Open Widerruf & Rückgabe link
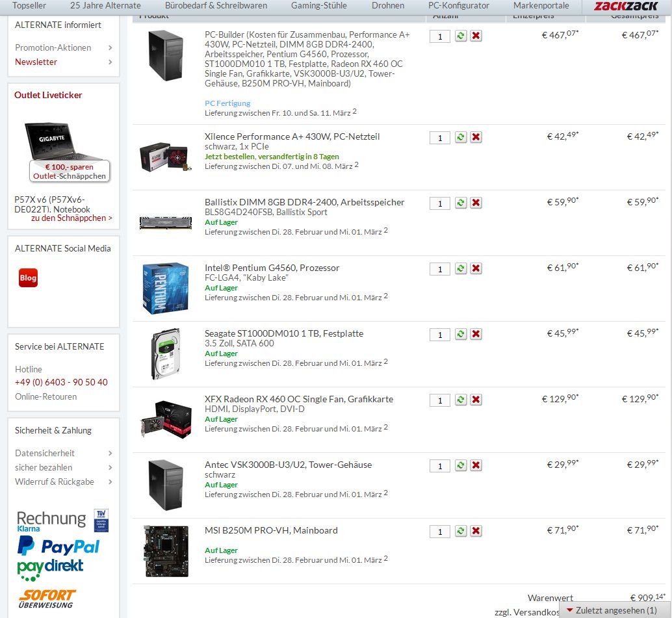The width and height of the screenshot is (672, 618). [55, 482]
